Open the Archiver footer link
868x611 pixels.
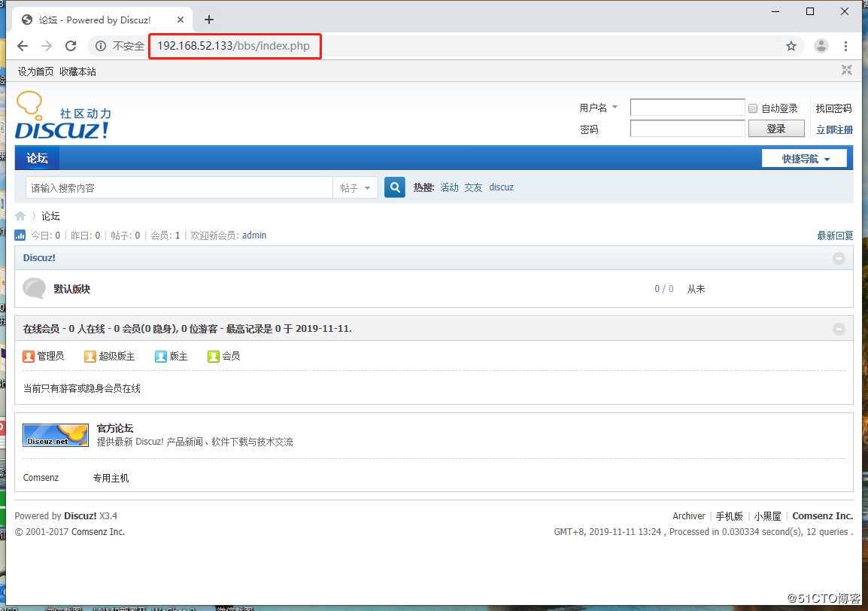pos(689,515)
